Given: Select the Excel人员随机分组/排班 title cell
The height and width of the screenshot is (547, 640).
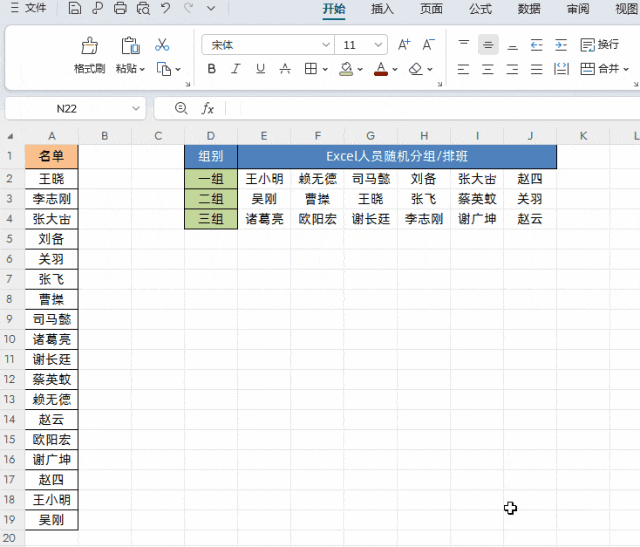Looking at the screenshot, I should pos(397,156).
